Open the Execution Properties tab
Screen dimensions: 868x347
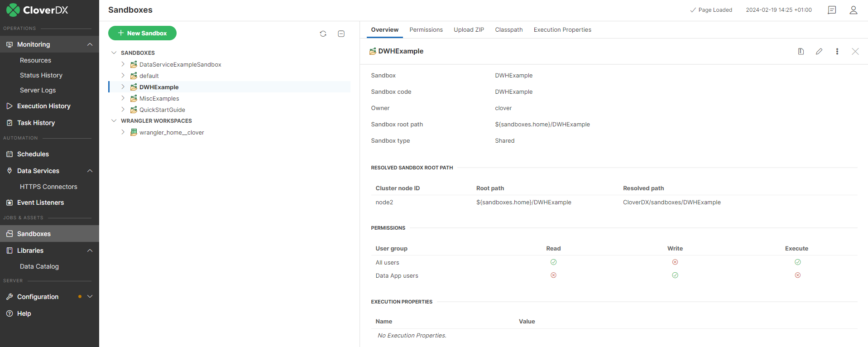562,30
